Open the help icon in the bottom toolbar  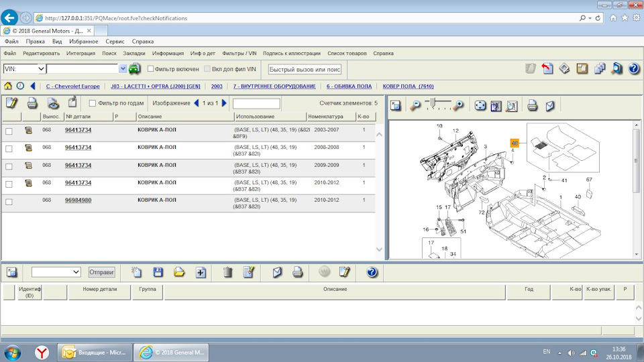tap(372, 272)
